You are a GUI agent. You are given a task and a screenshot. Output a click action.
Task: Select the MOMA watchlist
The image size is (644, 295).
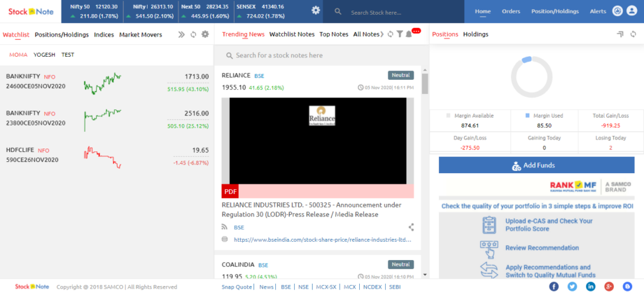[x=18, y=54]
